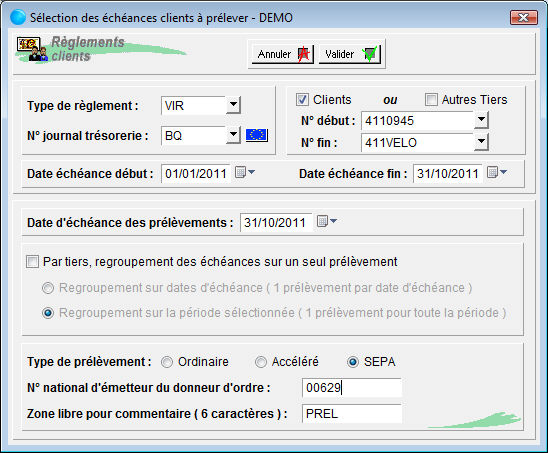Viewport: 548px width, 453px height.
Task: Open calendar for Date d'échéance des prélèvements
Action: point(326,221)
